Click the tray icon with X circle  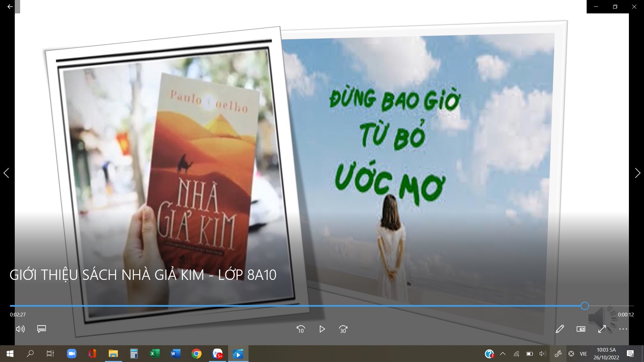pyautogui.click(x=571, y=354)
